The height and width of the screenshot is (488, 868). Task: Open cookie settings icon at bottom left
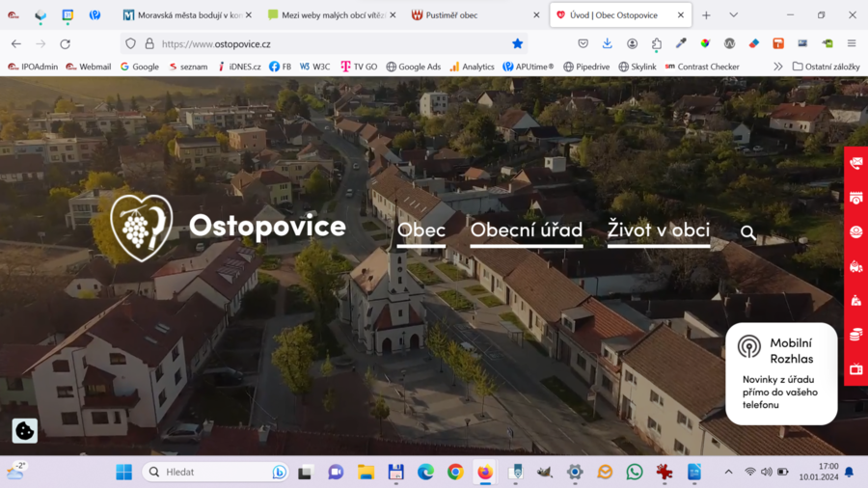(x=25, y=431)
